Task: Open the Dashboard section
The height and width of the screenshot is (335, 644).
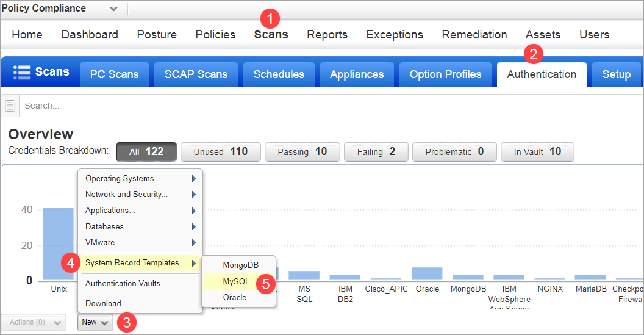Action: [90, 35]
